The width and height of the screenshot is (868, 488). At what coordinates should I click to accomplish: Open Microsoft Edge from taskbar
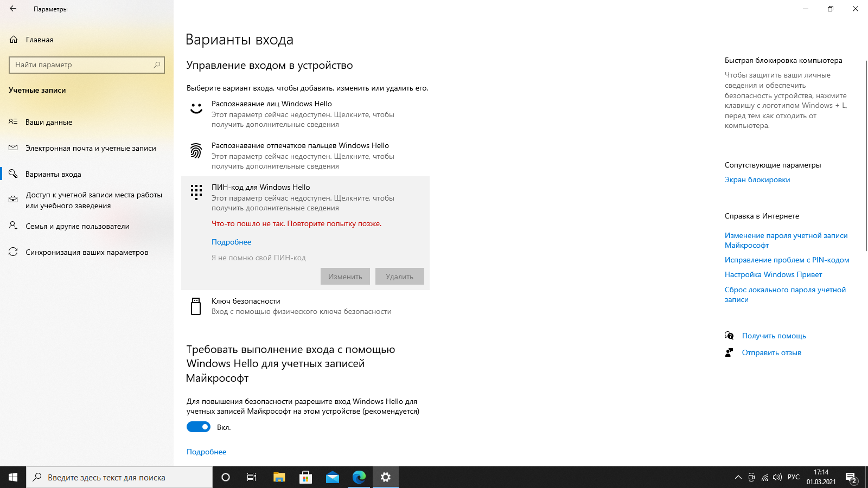click(359, 477)
